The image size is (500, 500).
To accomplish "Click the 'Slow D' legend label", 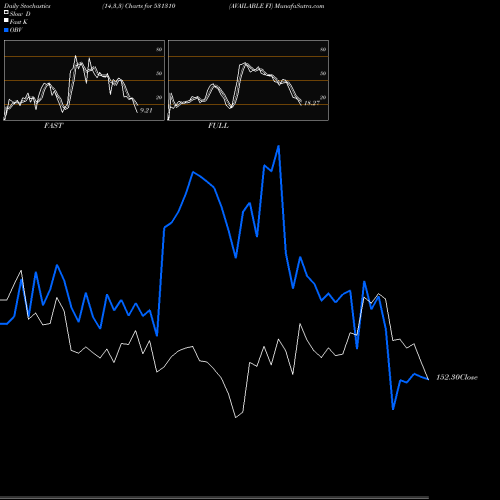I will point(20,14).
